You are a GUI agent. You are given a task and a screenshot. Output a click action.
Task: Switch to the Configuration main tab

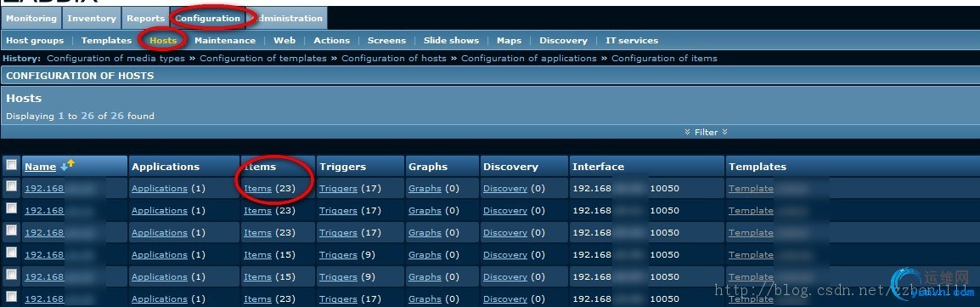(x=207, y=18)
